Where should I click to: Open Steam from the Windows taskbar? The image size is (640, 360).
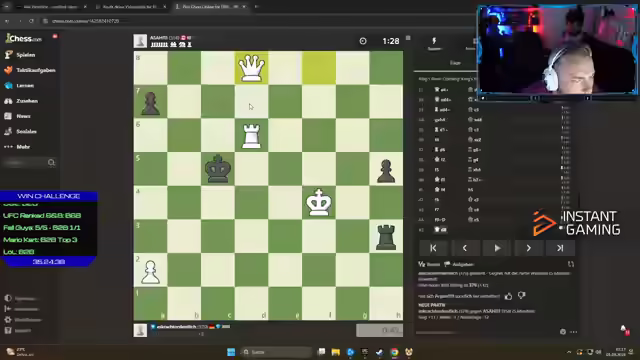coord(380,352)
